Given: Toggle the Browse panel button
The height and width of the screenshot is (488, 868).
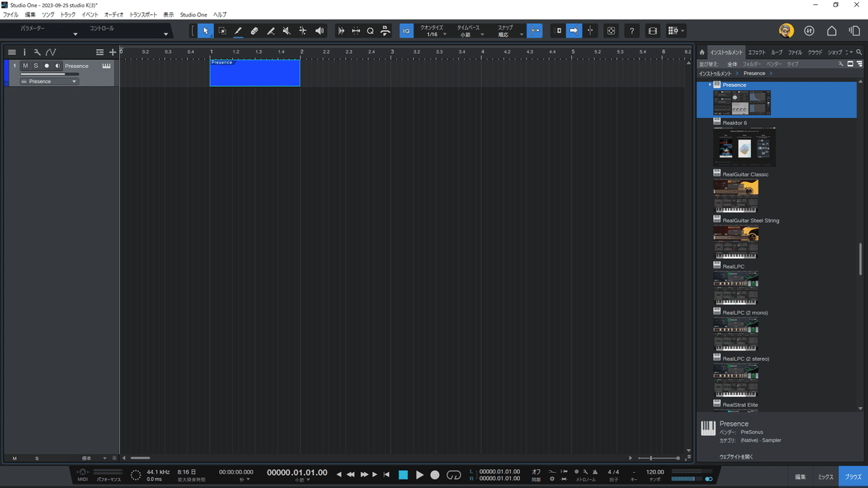Looking at the screenshot, I should 854,477.
